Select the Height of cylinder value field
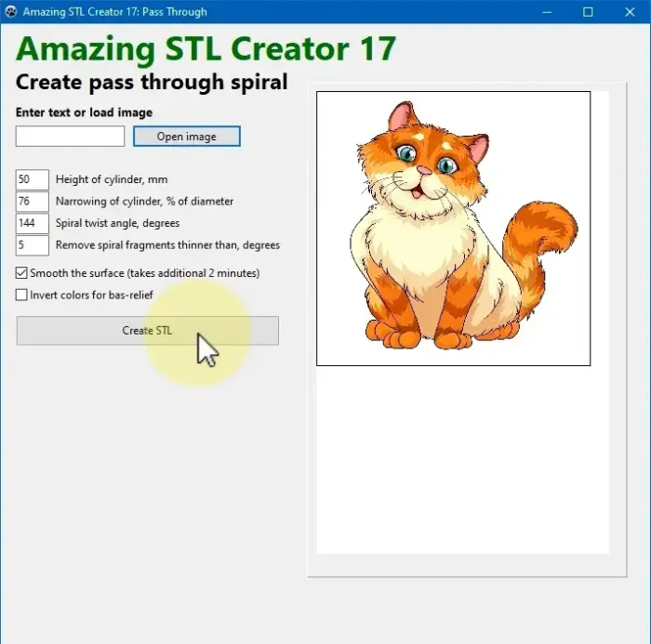 click(33, 179)
